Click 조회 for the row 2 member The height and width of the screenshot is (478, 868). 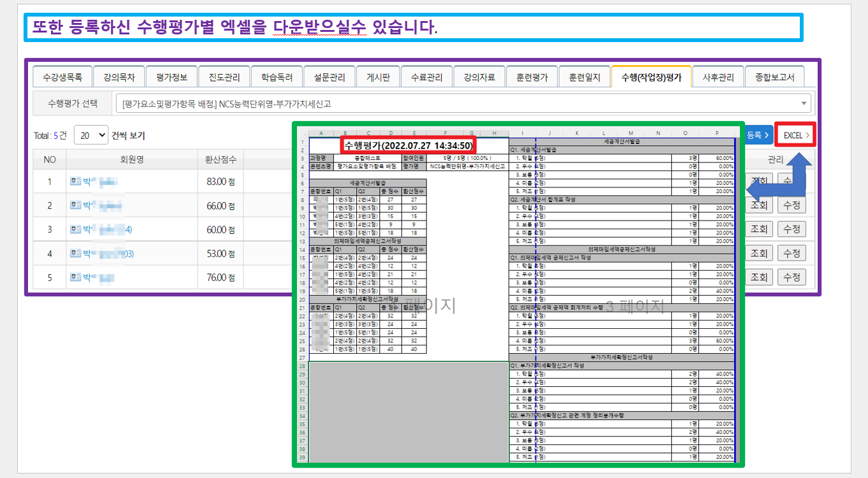point(758,205)
